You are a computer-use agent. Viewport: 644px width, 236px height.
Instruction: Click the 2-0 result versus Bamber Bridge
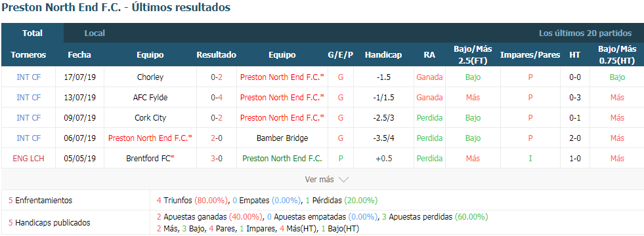point(217,138)
